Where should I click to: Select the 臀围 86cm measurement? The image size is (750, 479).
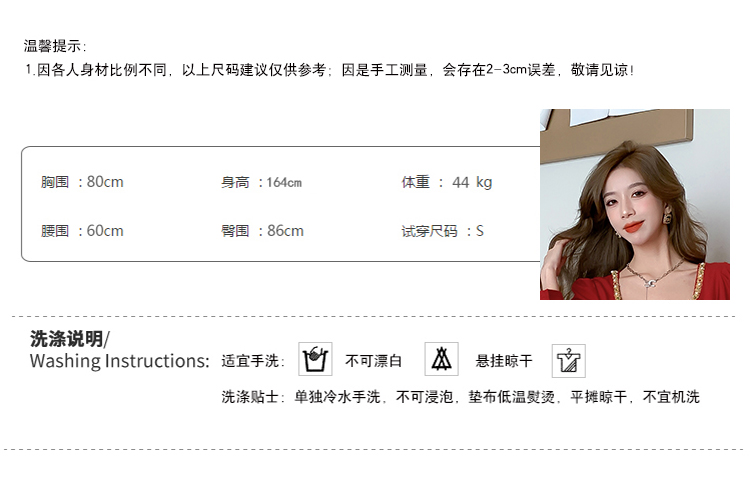tap(262, 231)
